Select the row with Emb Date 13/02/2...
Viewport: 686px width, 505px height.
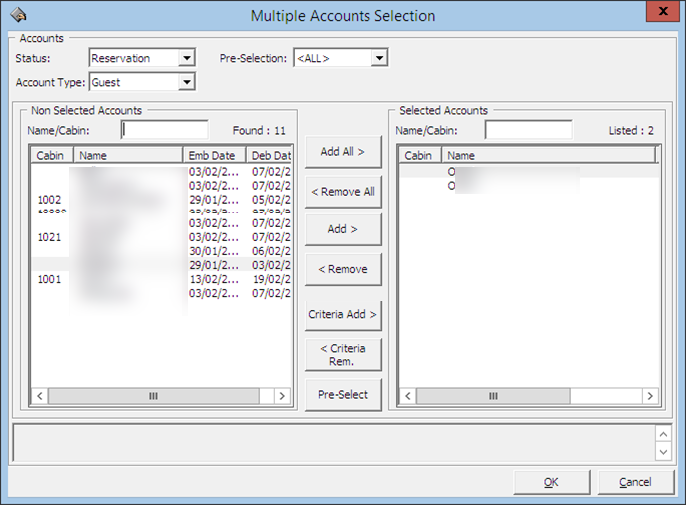161,279
